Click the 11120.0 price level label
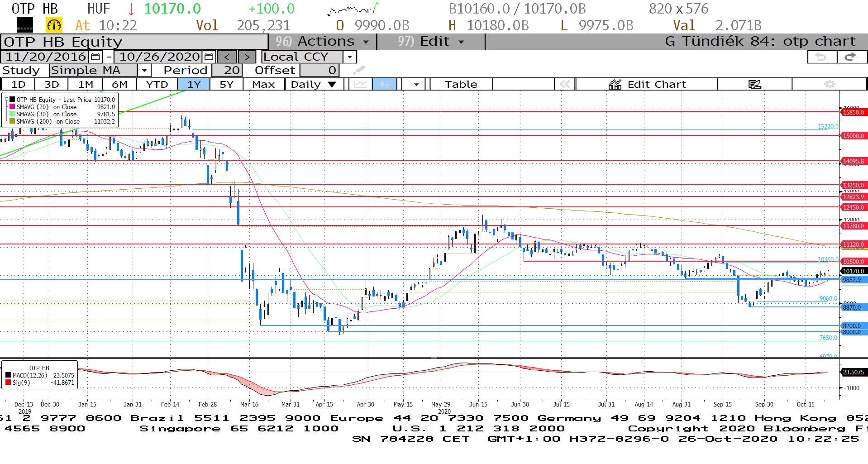Viewport: 868px width, 464px height. coord(854,244)
